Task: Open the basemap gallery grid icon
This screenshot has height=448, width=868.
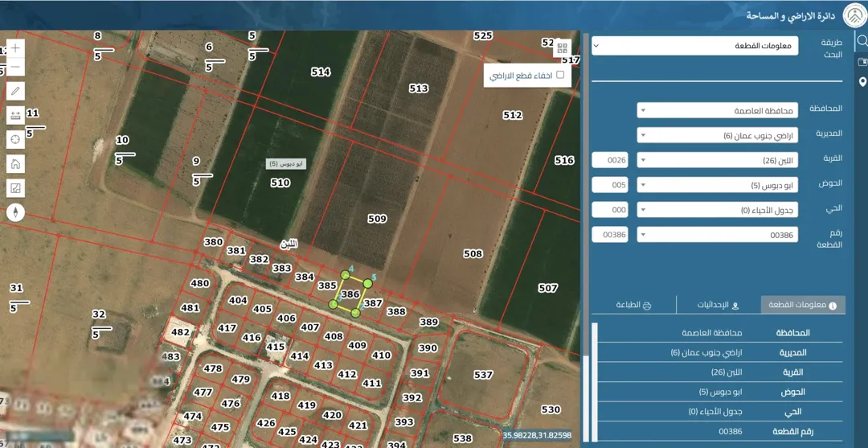Action: pos(563,48)
